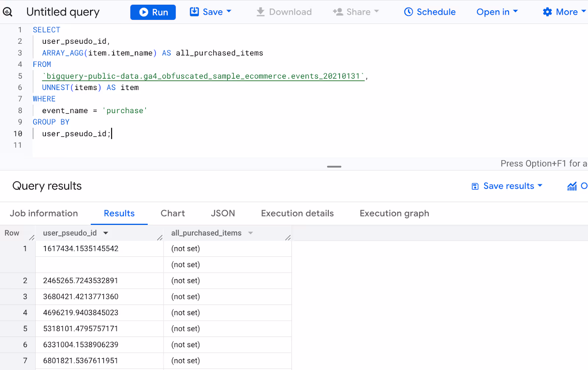
Task: Click the editor/results pane divider handle
Action: click(334, 166)
